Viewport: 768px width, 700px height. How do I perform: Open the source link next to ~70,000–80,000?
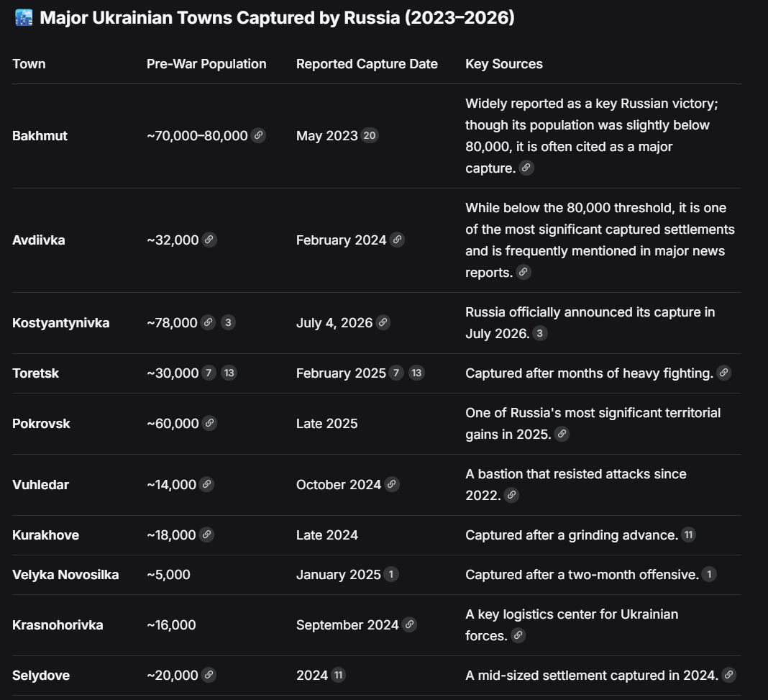click(258, 135)
